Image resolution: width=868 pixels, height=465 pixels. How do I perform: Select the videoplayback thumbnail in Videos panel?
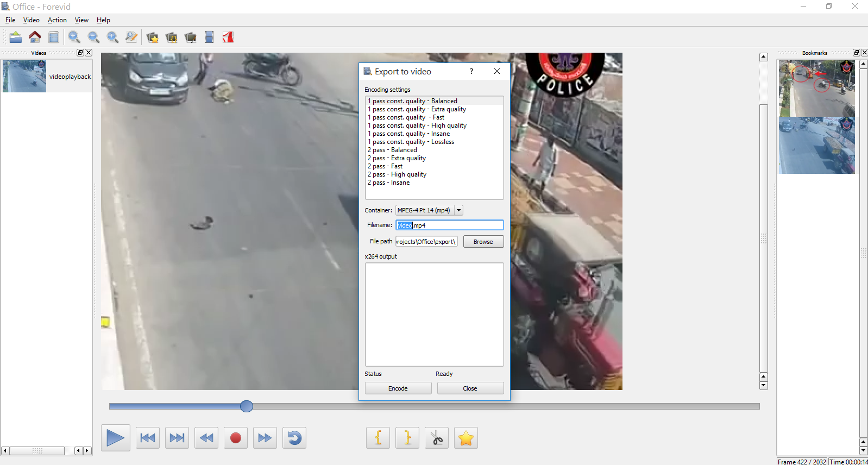(24, 76)
